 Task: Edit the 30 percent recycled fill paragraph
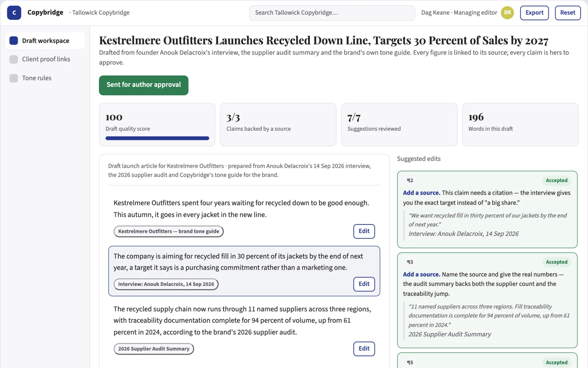pos(364,284)
